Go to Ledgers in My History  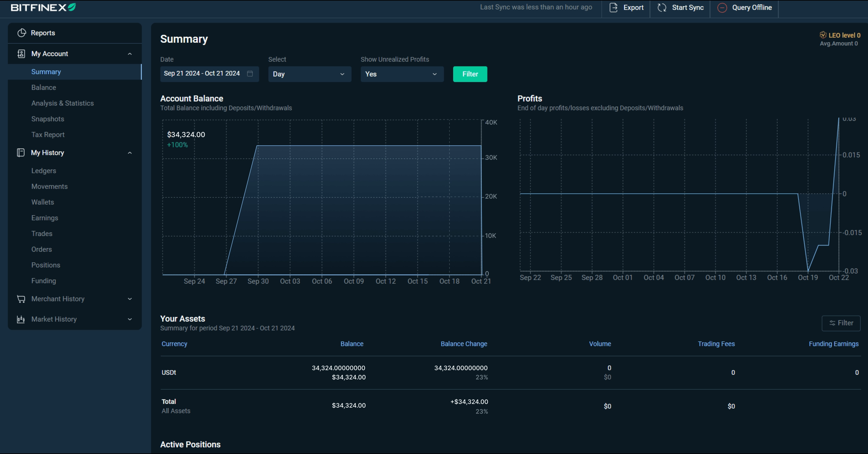coord(44,171)
